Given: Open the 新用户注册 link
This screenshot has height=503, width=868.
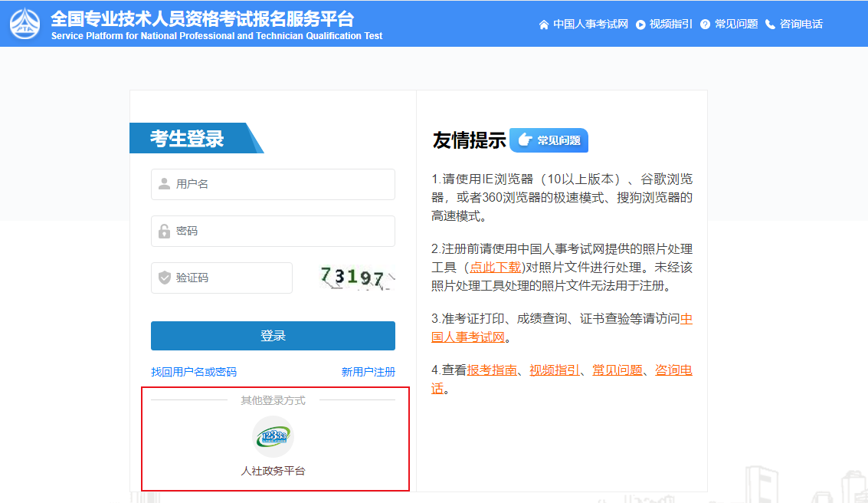Looking at the screenshot, I should [x=368, y=372].
